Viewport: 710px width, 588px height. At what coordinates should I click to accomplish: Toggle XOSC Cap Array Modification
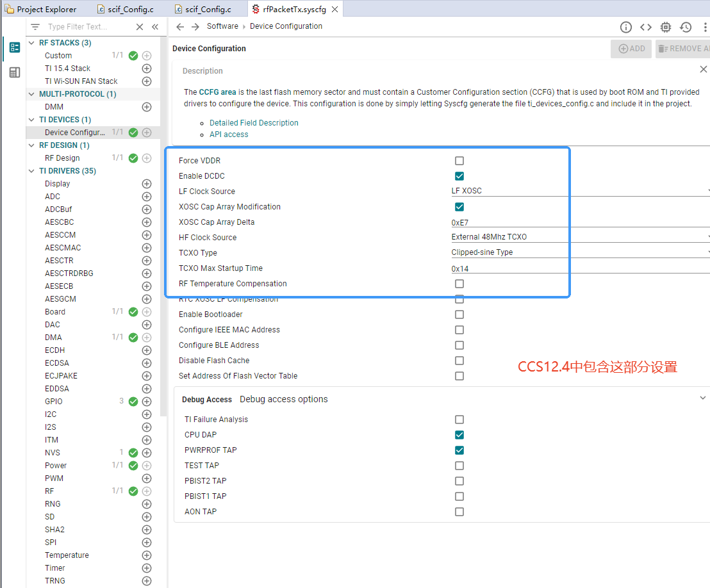click(459, 207)
